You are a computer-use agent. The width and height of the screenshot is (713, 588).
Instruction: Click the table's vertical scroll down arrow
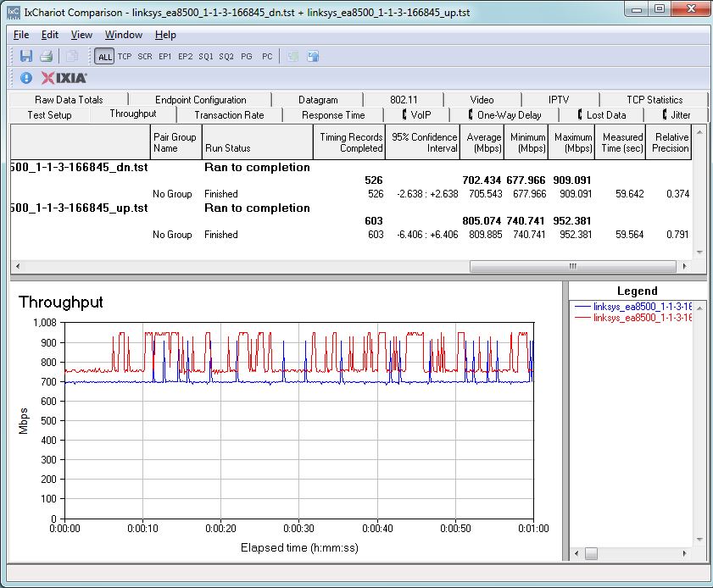699,252
